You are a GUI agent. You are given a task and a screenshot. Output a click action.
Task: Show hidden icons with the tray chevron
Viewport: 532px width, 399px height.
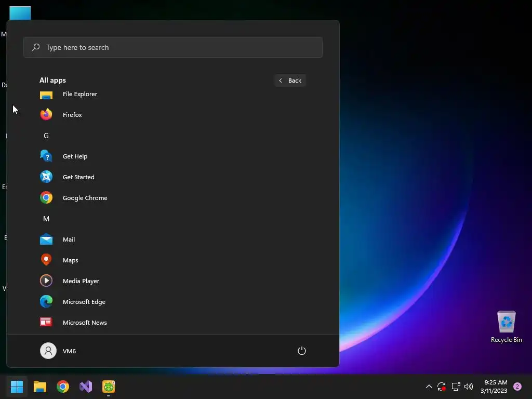pos(429,387)
